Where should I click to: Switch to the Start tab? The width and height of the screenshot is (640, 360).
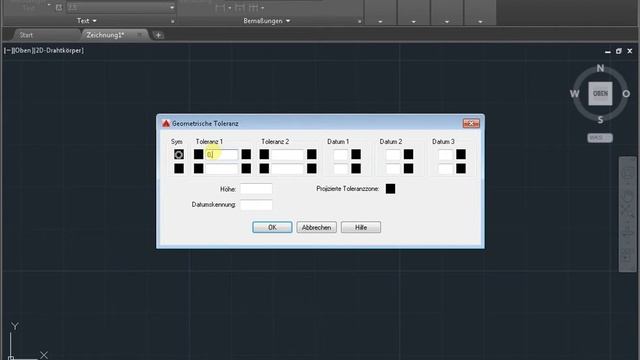click(x=26, y=35)
